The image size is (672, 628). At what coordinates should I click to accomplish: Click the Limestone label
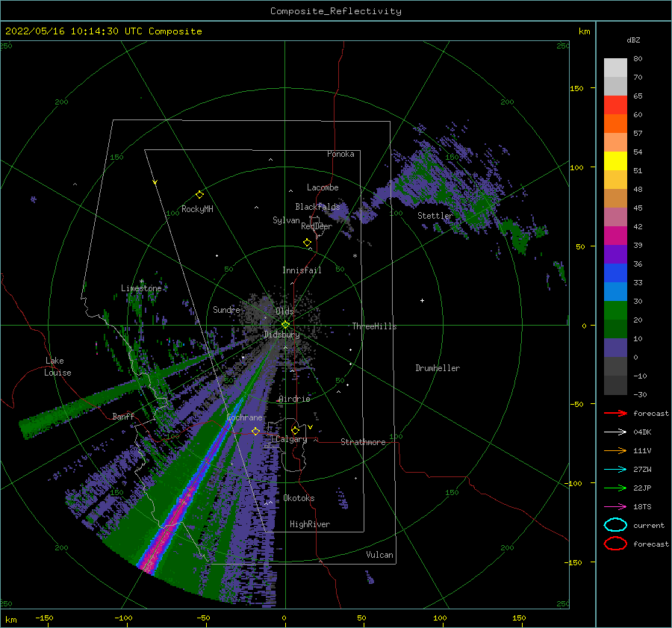pos(141,288)
